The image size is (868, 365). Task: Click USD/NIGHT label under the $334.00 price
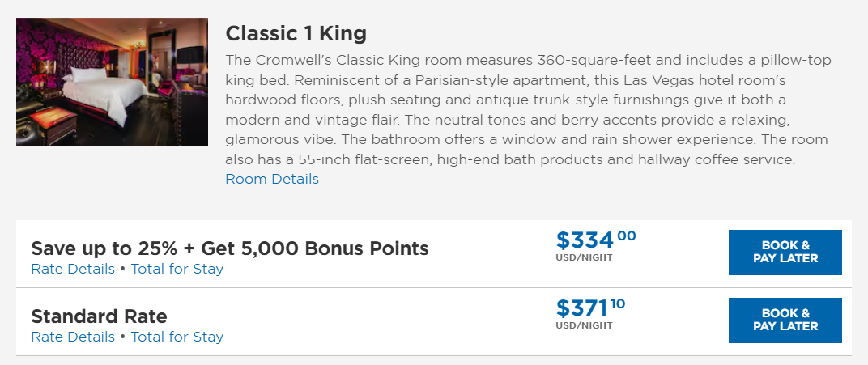tap(584, 258)
